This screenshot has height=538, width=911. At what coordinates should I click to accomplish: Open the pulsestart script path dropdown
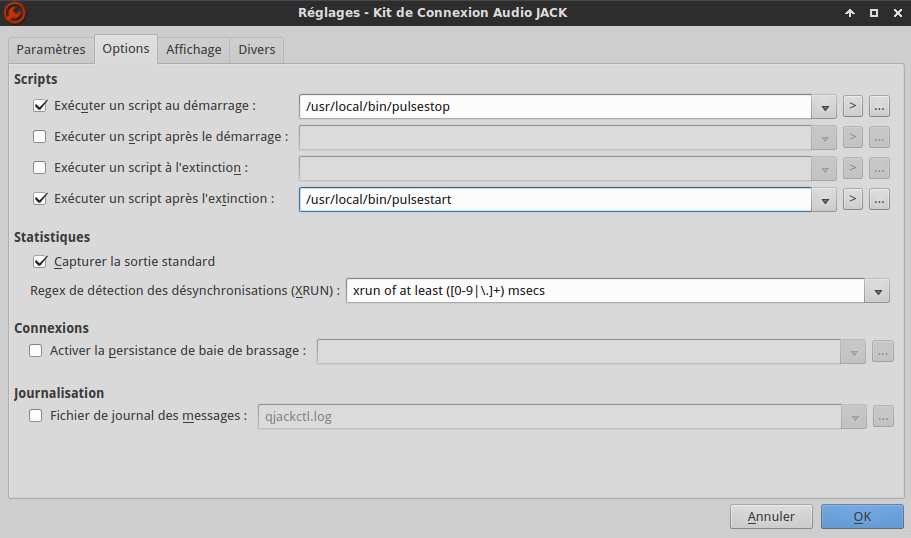(x=824, y=199)
